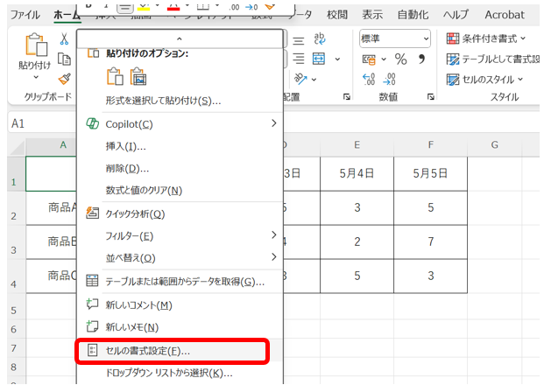Click the 条件付き書式 button
The image size is (544, 392).
point(486,38)
